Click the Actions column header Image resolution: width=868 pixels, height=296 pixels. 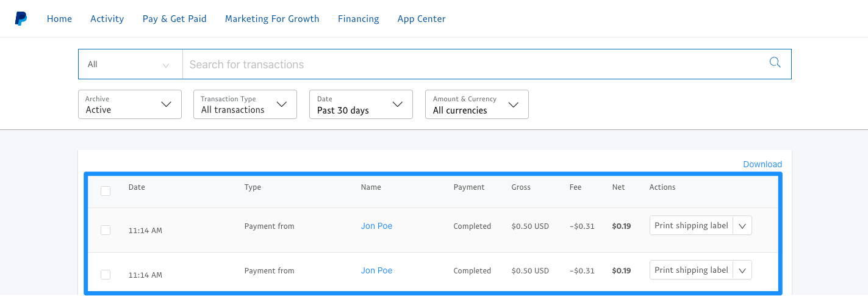[x=662, y=187]
